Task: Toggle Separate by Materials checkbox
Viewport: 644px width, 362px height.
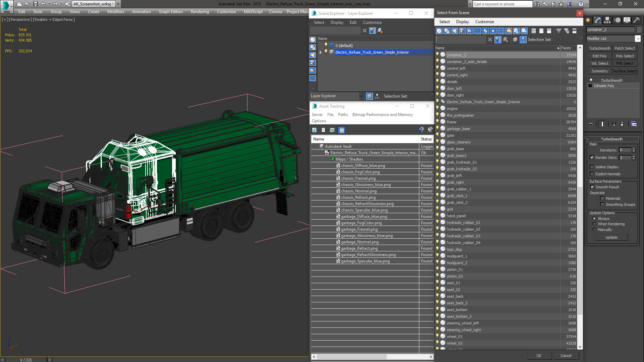Action: [602, 198]
